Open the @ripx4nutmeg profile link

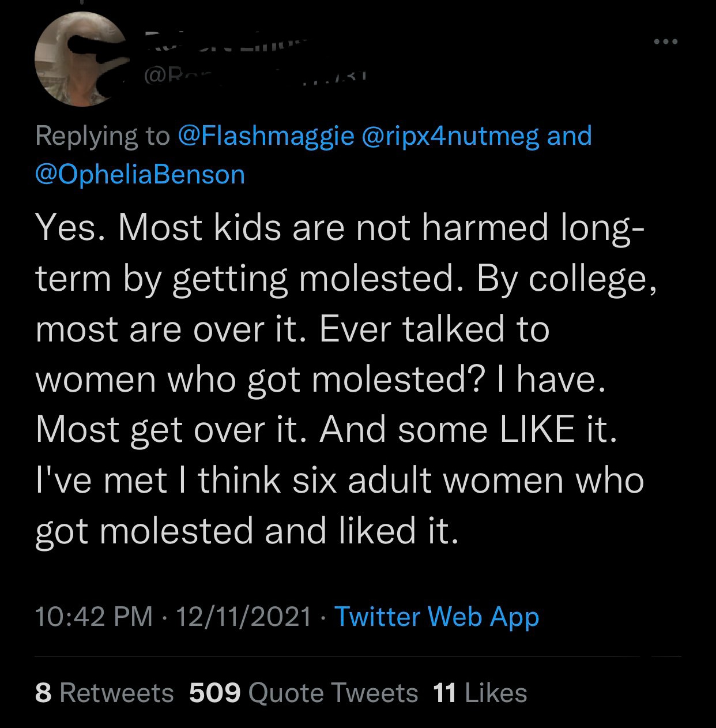(x=451, y=136)
